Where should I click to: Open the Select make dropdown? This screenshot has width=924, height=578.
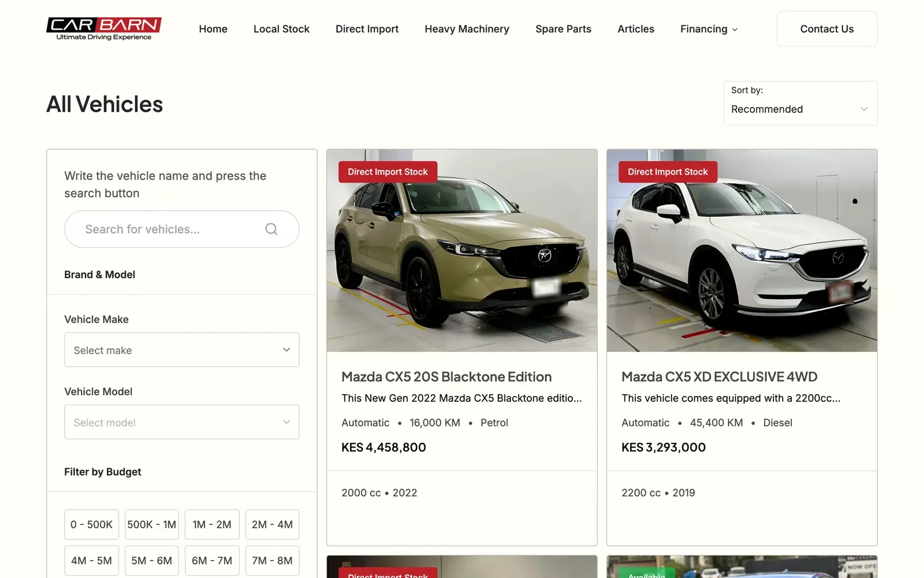pyautogui.click(x=181, y=350)
